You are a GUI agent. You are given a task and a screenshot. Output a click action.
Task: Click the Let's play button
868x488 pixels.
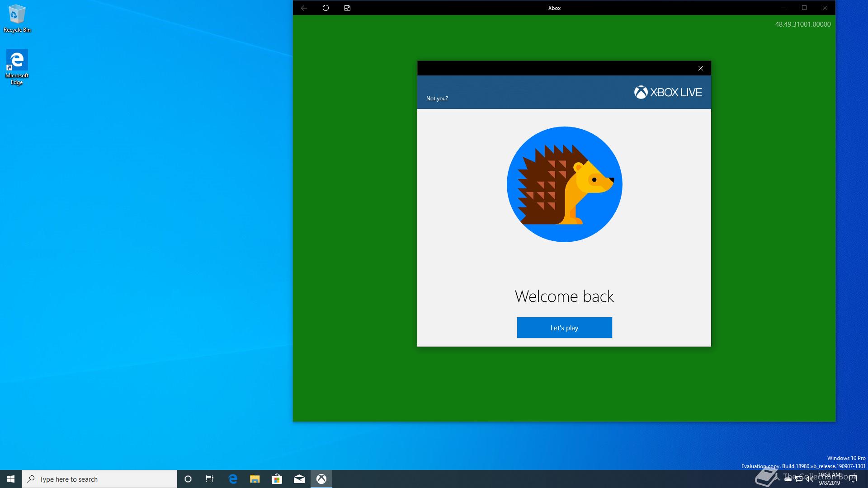[x=564, y=328]
